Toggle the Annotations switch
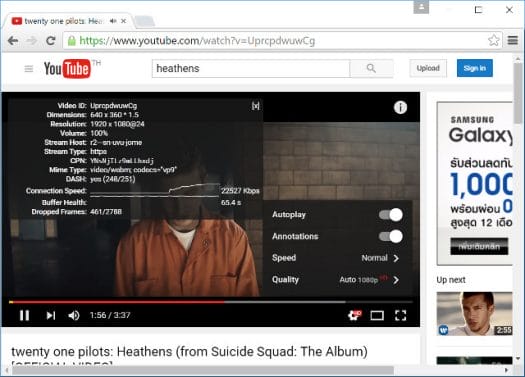 (390, 236)
